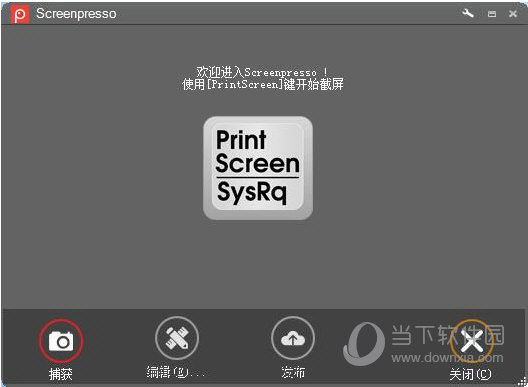Click the cloud upload Publish icon
This screenshot has height=387, width=528.
[293, 338]
